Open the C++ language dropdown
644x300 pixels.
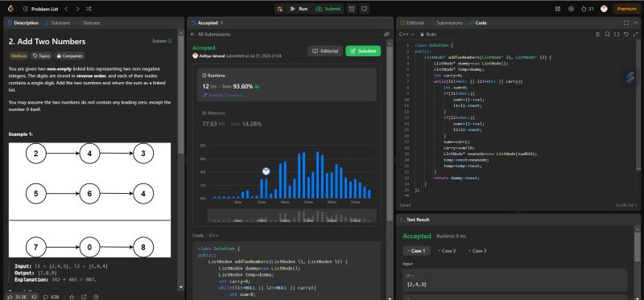[407, 34]
